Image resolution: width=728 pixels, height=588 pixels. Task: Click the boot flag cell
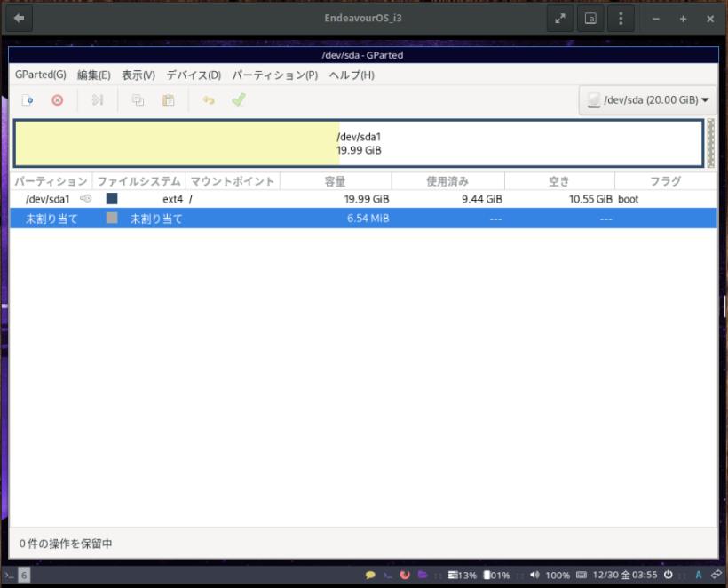pyautogui.click(x=629, y=199)
